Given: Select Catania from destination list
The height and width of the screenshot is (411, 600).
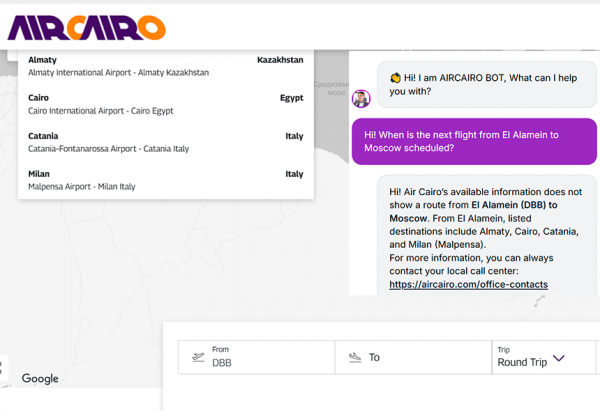Looking at the screenshot, I should point(166,142).
